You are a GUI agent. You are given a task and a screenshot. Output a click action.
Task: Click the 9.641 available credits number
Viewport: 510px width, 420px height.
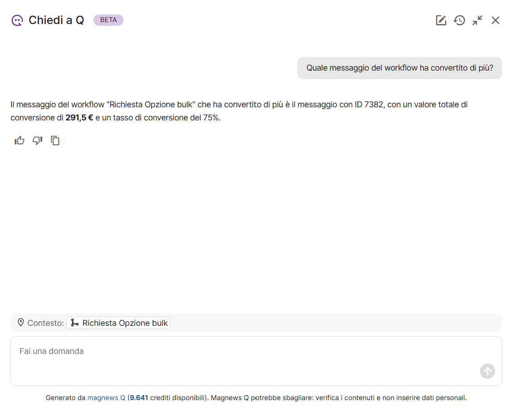click(x=139, y=398)
